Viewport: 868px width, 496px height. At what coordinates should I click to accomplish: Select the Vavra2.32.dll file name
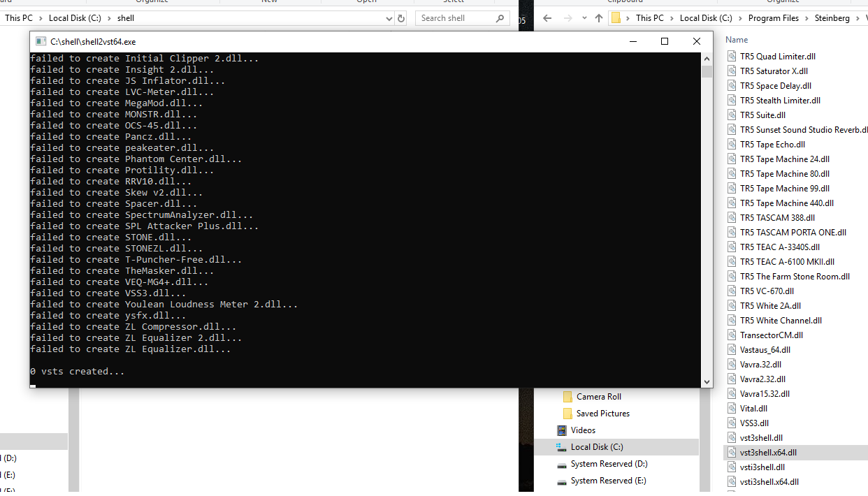click(762, 379)
